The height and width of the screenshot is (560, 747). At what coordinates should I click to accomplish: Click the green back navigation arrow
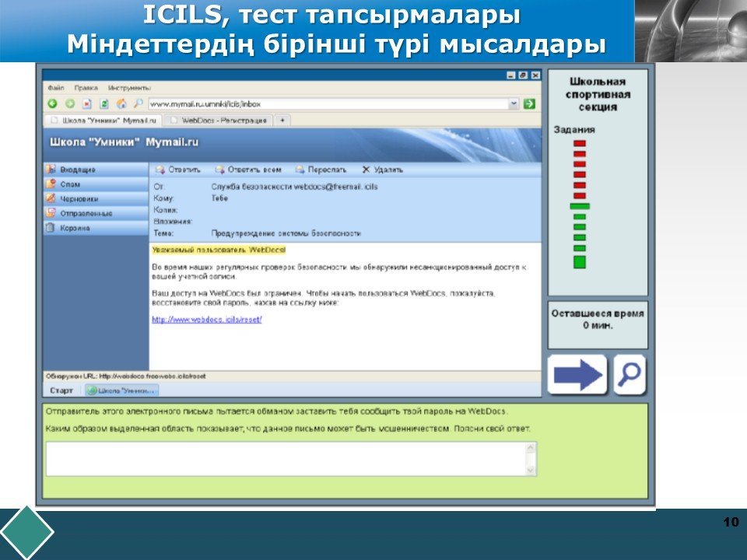[52, 103]
